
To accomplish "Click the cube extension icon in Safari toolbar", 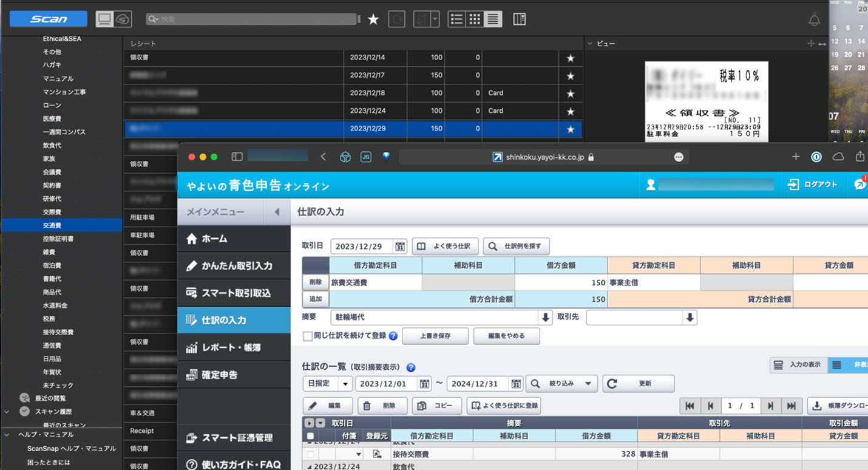I will click(345, 157).
